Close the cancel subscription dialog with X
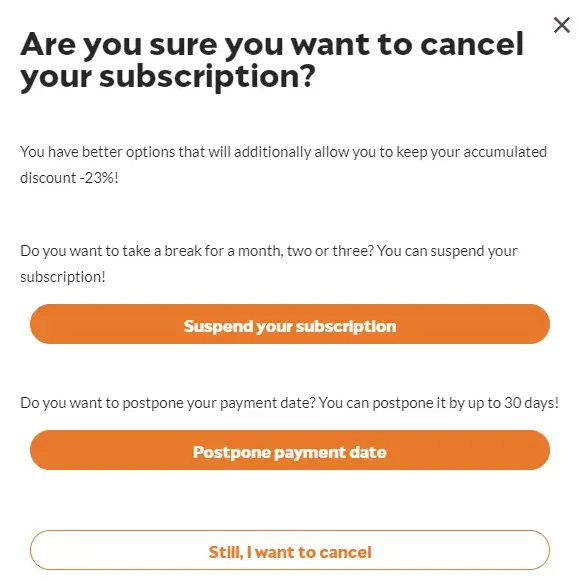 pyautogui.click(x=562, y=25)
